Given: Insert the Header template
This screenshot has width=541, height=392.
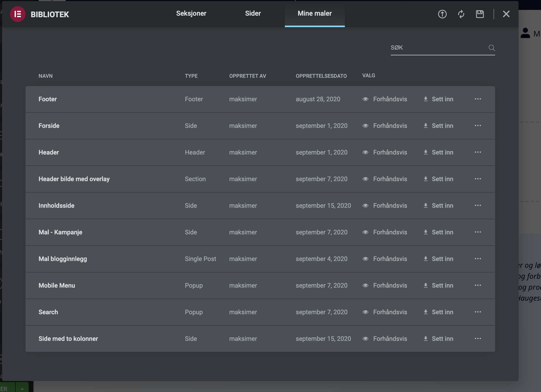Looking at the screenshot, I should pyautogui.click(x=438, y=152).
